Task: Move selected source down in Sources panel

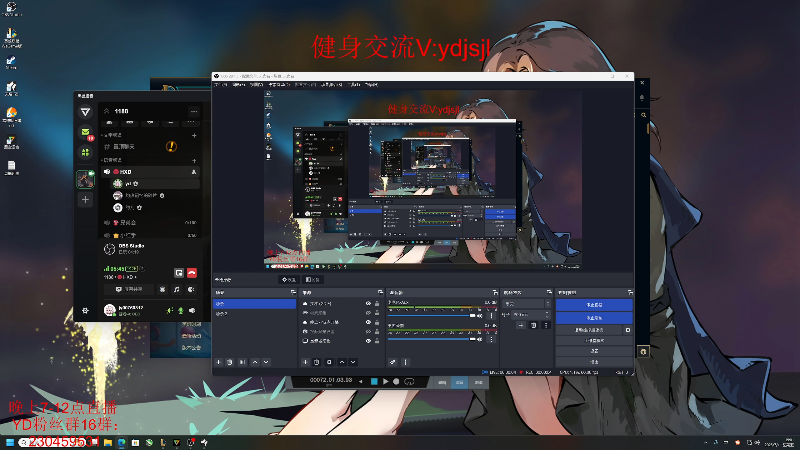Action: coord(353,362)
